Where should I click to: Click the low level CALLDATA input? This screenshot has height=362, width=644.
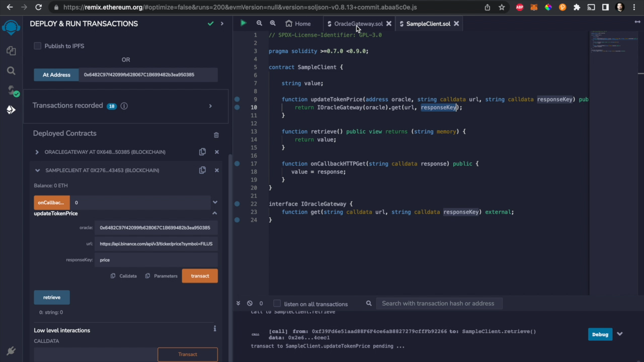tap(96, 354)
